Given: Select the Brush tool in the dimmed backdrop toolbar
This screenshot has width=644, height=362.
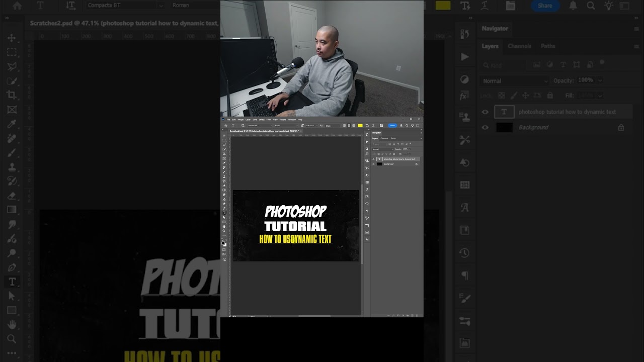Looking at the screenshot, I should pyautogui.click(x=12, y=152).
